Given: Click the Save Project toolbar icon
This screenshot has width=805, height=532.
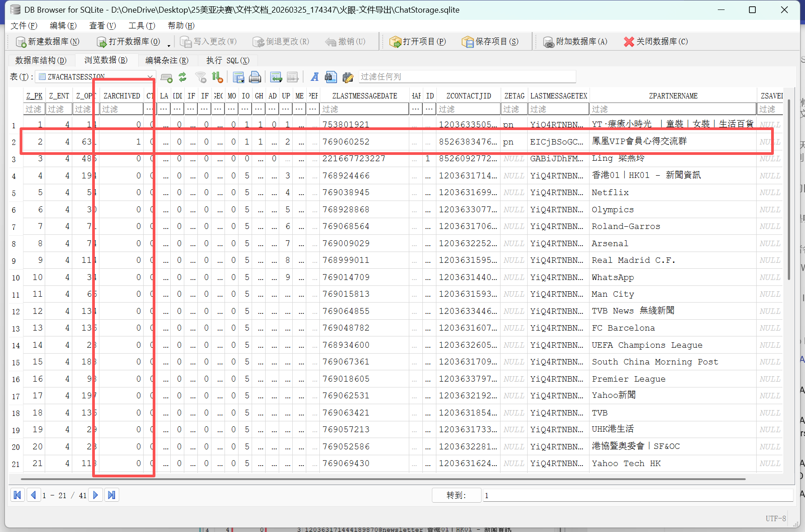Looking at the screenshot, I should coord(468,42).
